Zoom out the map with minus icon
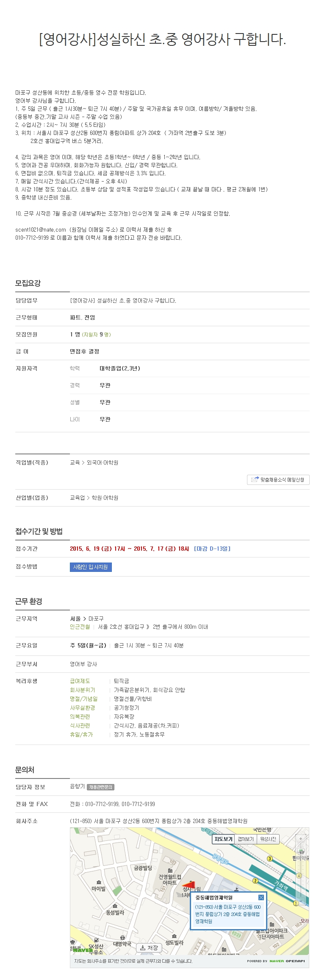 click(x=301, y=900)
